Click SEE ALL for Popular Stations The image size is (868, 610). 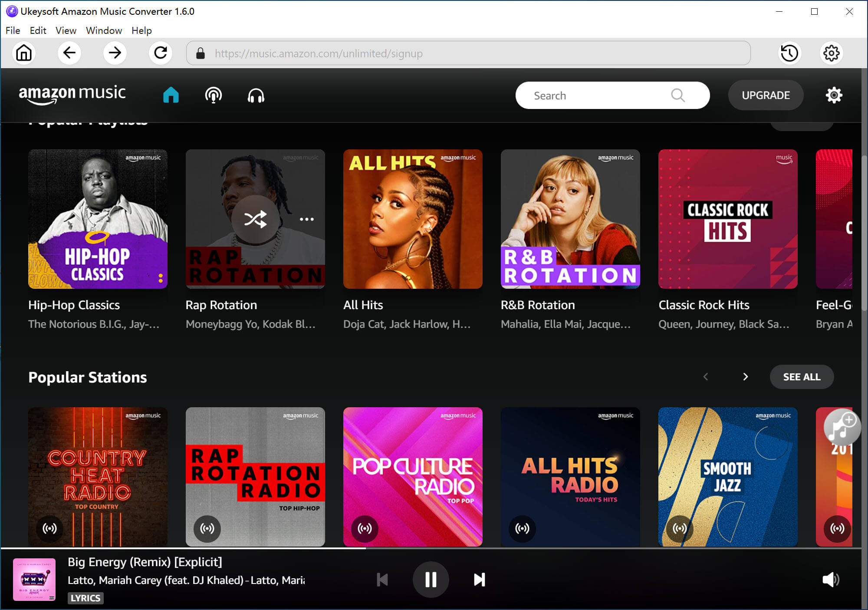click(801, 377)
